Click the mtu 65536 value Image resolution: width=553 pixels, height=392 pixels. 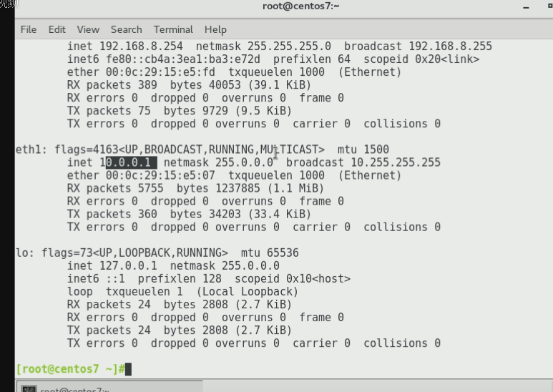point(270,253)
